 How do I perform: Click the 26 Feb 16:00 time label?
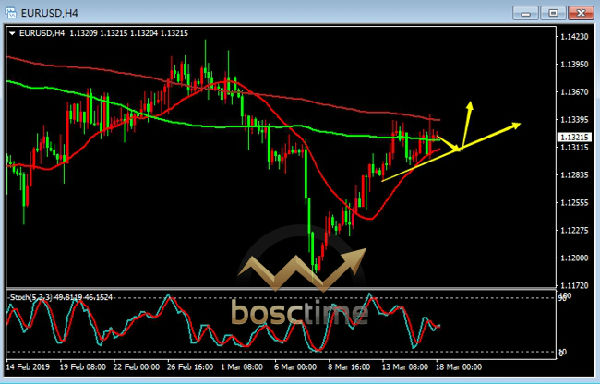[190, 367]
